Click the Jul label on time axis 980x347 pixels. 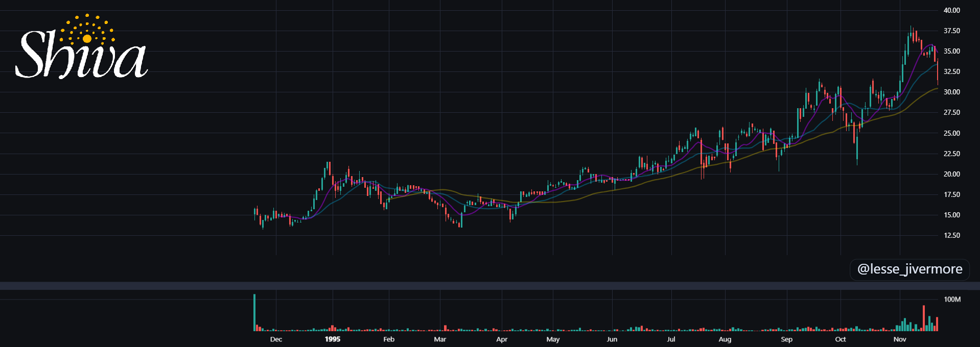point(671,339)
